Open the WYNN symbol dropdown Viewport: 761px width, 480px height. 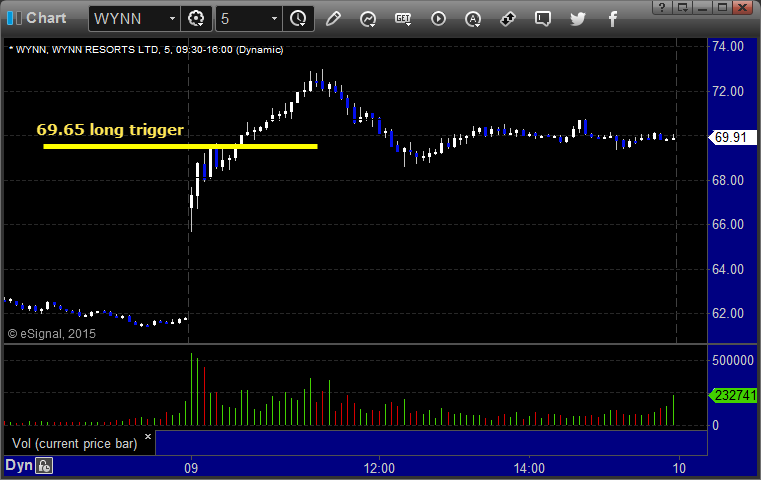click(x=172, y=19)
